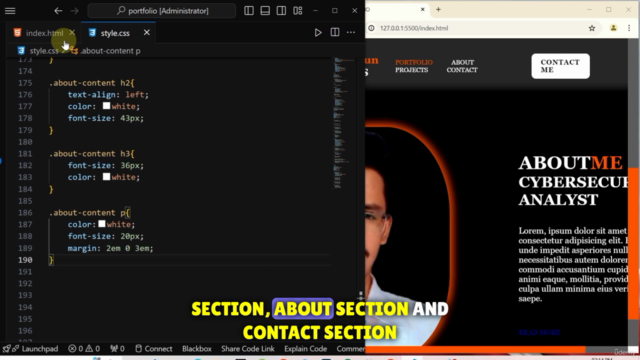Open Launchpad in the status bar
Screen dimensions: 640x360
[31, 349]
